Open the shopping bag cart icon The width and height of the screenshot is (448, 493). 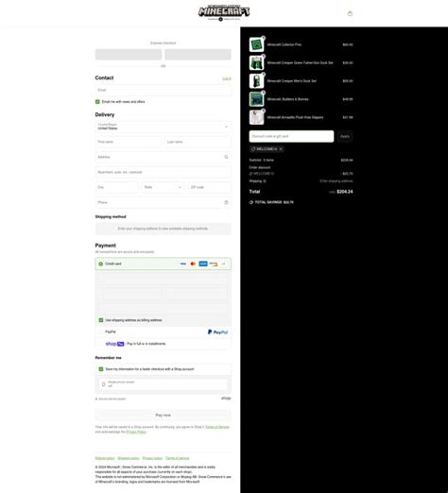[x=350, y=13]
